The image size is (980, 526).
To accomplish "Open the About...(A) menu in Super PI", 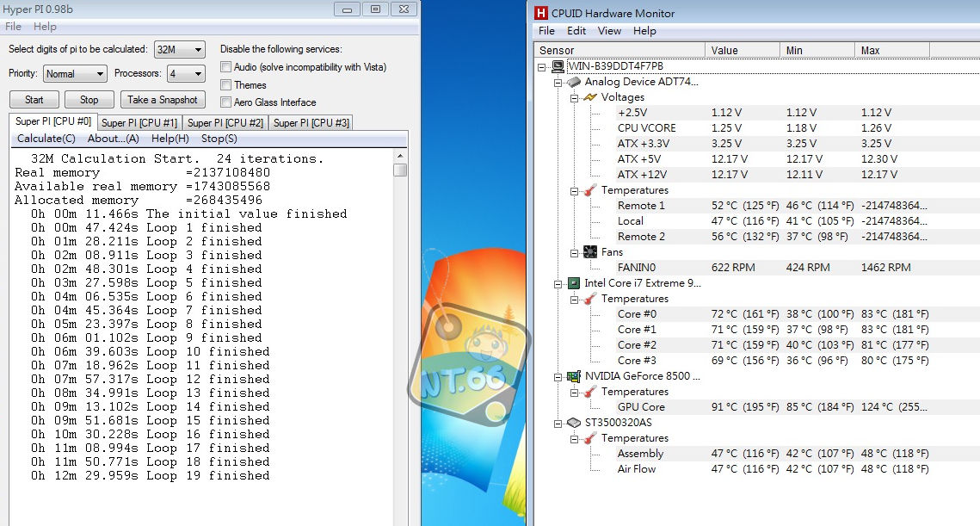I will tap(113, 139).
